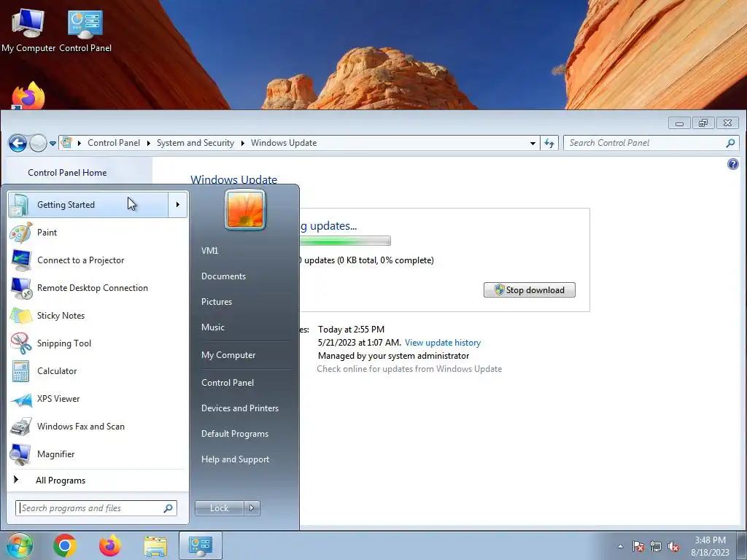The width and height of the screenshot is (747, 560).
Task: Open XPS Viewer
Action: point(97,399)
